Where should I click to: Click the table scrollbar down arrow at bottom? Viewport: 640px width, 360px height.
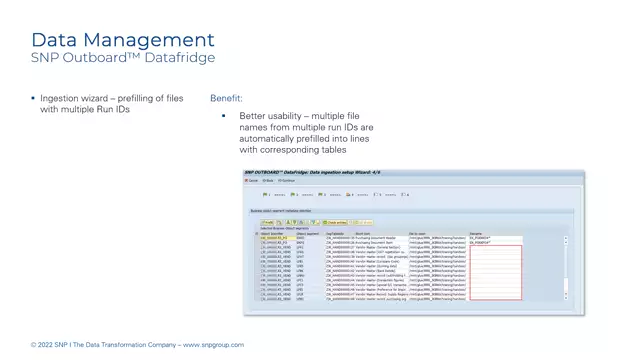(566, 298)
